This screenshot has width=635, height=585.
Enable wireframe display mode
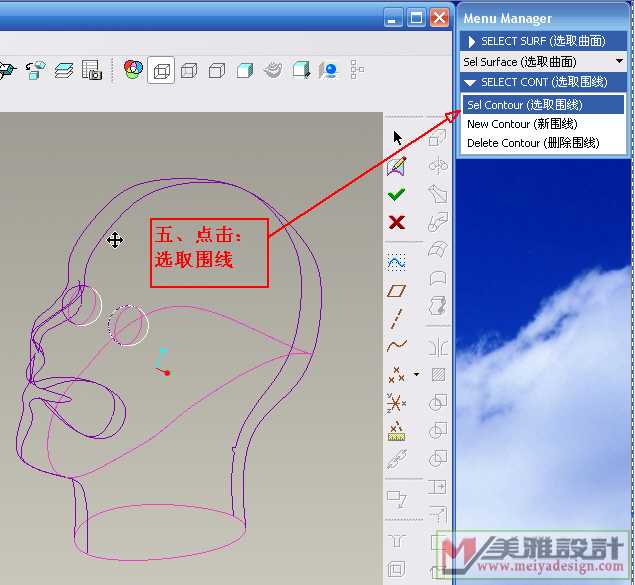[161, 70]
